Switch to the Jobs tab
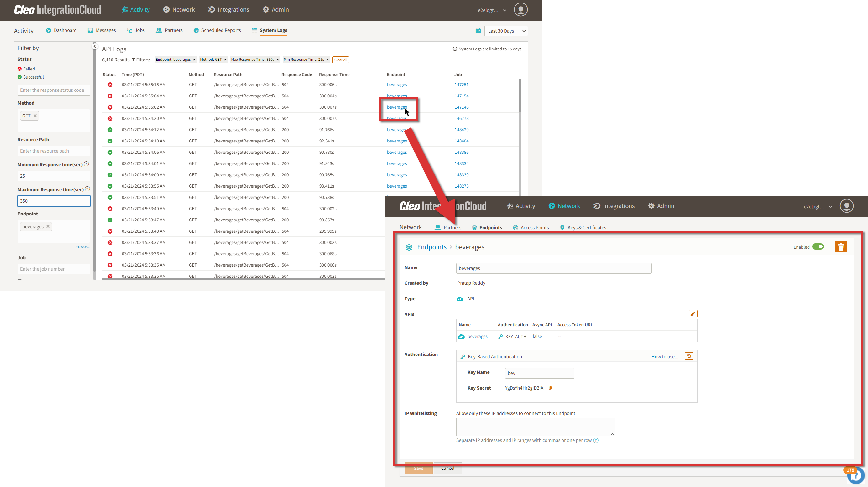Image resolution: width=868 pixels, height=487 pixels. 136,30
